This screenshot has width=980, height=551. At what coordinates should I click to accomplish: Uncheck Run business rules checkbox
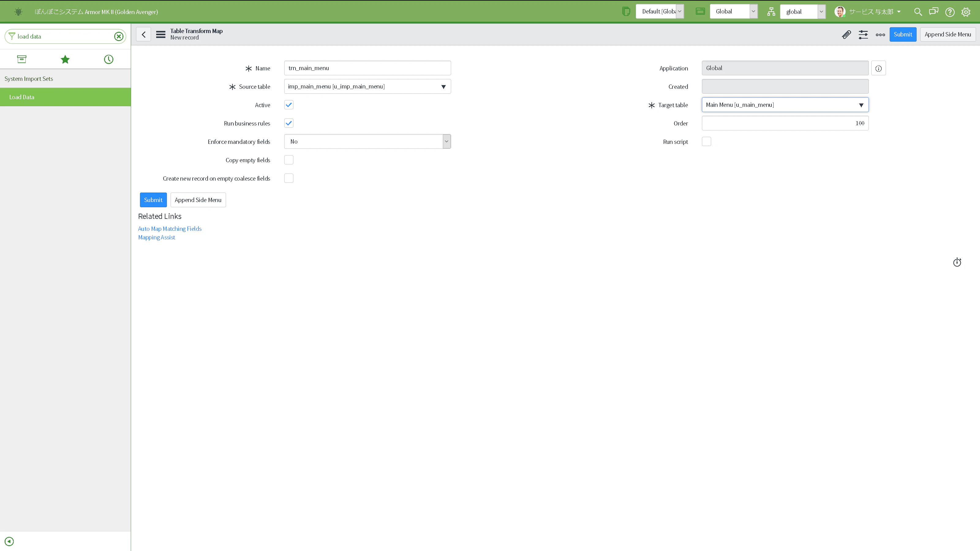pos(289,123)
